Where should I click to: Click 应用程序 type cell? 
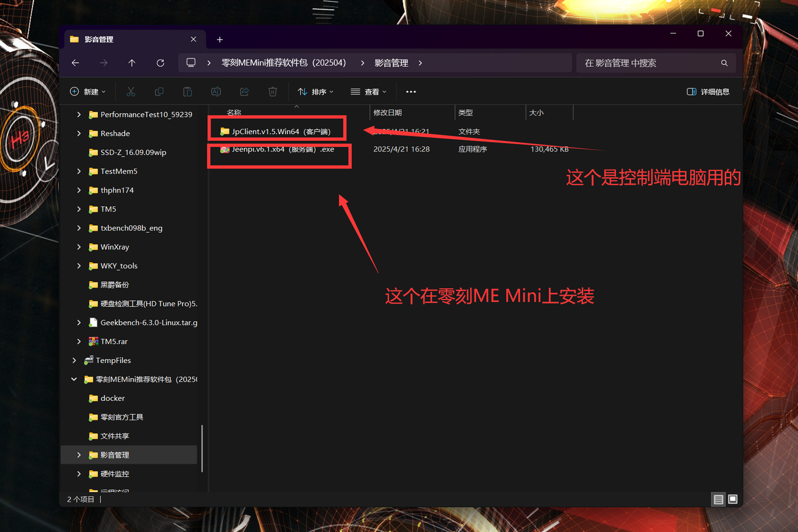pos(473,149)
